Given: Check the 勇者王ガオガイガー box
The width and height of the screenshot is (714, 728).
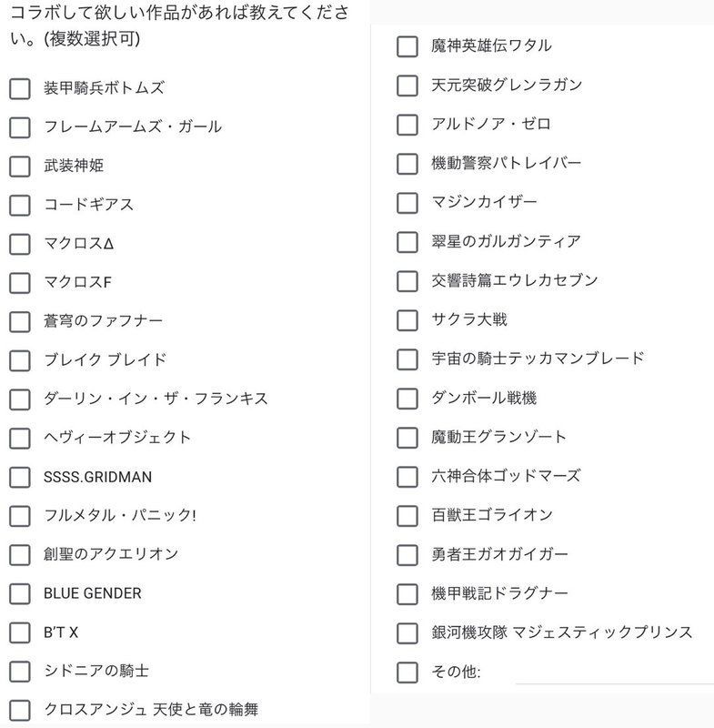Looking at the screenshot, I should [407, 554].
